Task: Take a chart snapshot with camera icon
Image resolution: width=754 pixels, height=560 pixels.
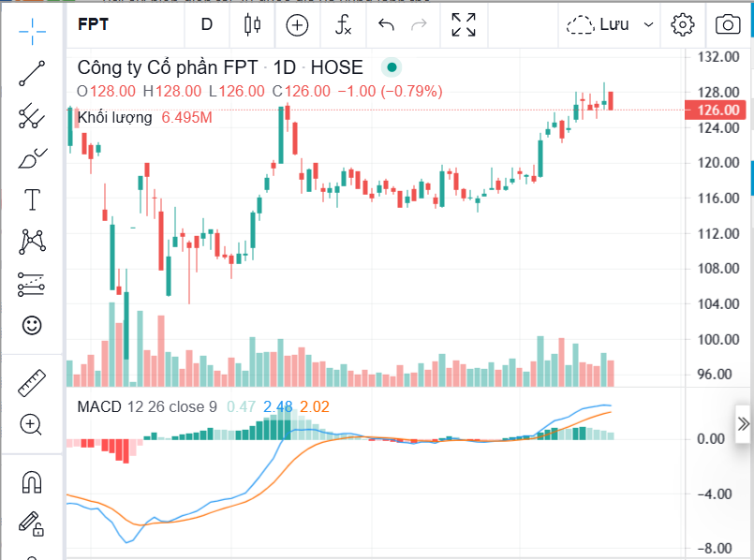Action: 728,24
